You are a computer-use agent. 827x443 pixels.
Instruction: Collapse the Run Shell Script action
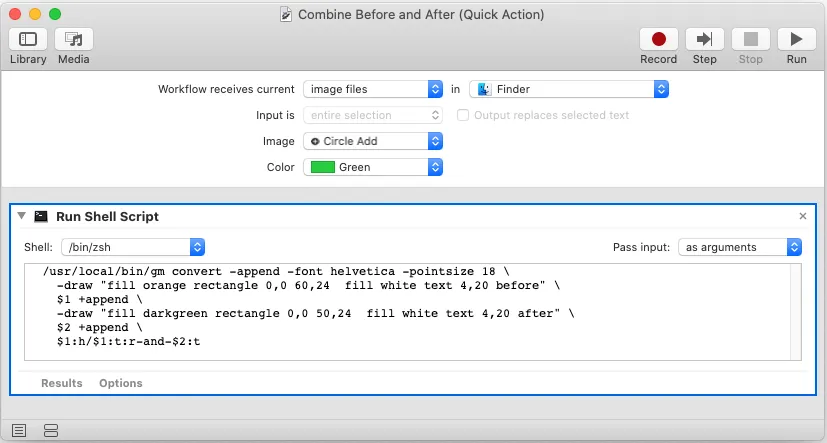(22, 216)
